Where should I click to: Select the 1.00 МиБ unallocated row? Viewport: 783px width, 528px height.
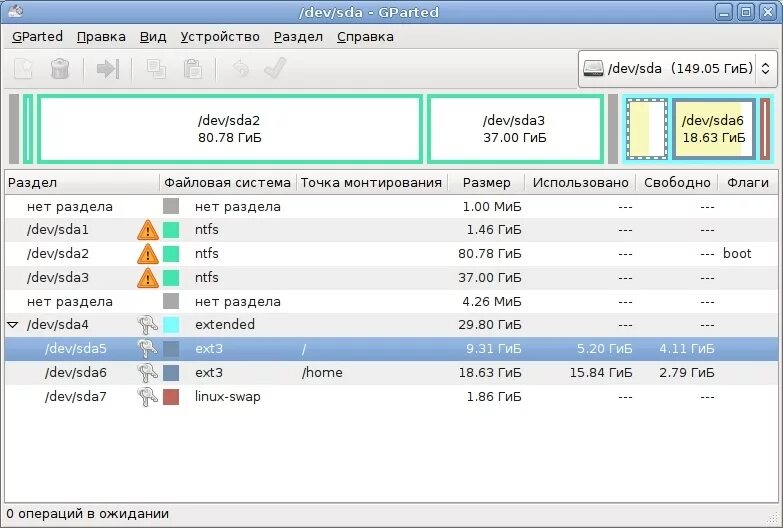(x=392, y=206)
